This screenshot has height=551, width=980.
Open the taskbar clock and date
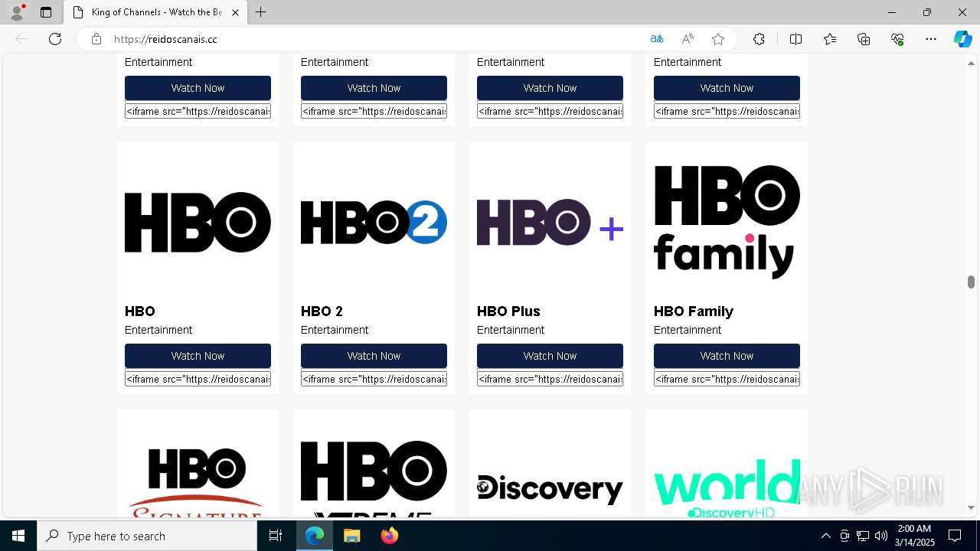pyautogui.click(x=914, y=536)
